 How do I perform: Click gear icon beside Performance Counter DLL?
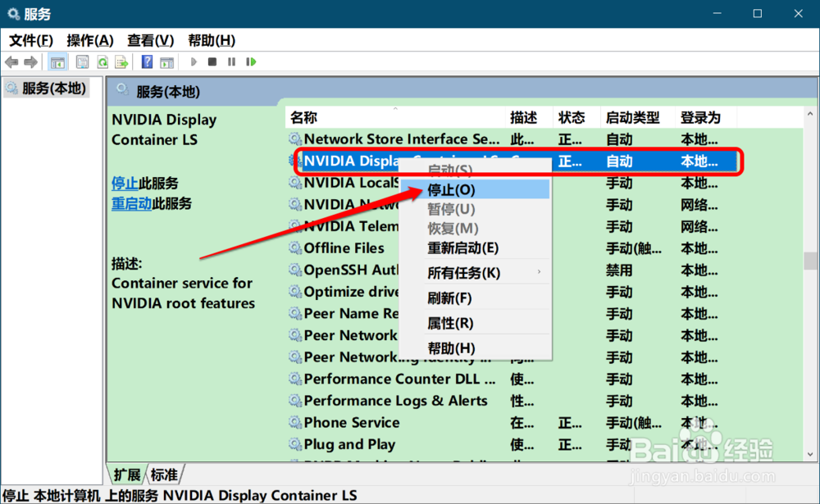(295, 379)
